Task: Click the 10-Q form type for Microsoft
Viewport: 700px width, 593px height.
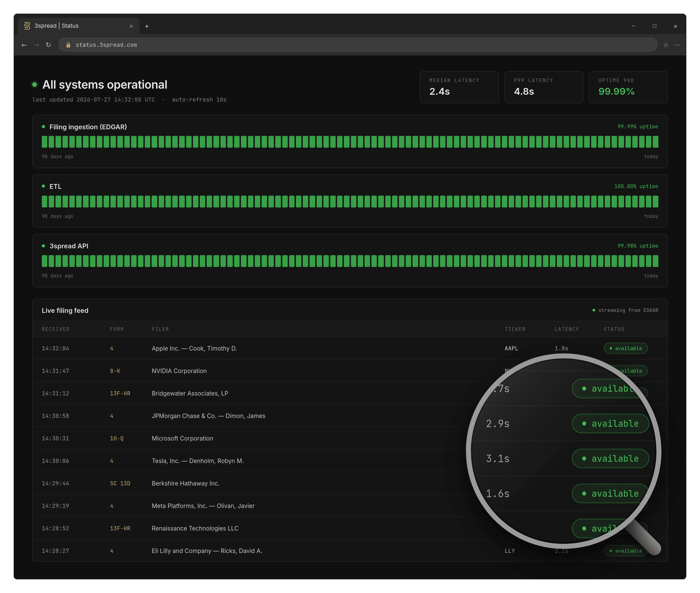Action: click(x=117, y=439)
